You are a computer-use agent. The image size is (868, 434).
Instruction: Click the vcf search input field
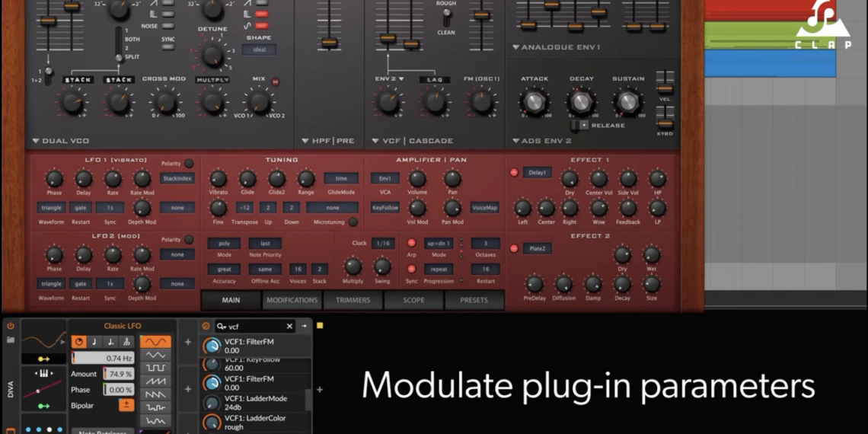click(256, 327)
